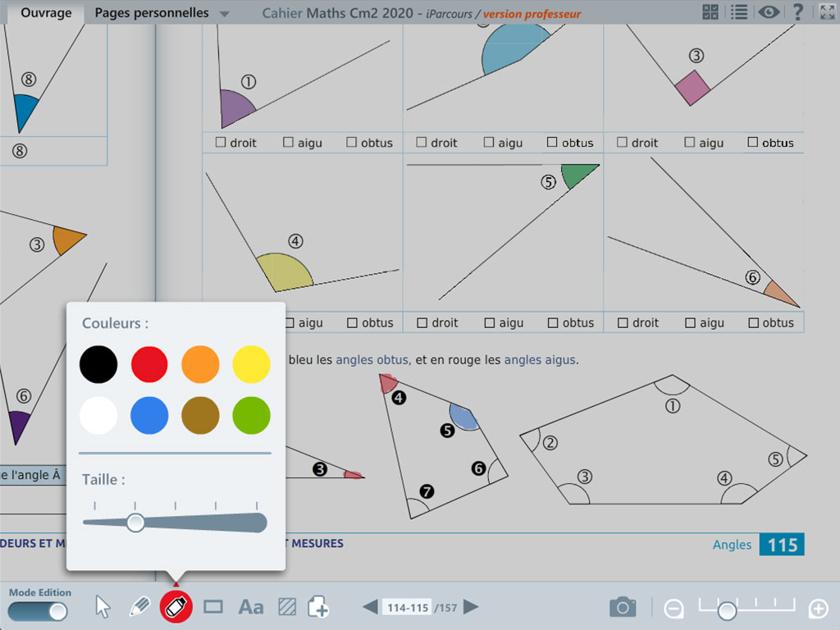Check 'obtus' box under angle 5
The height and width of the screenshot is (630, 840).
pos(553,322)
